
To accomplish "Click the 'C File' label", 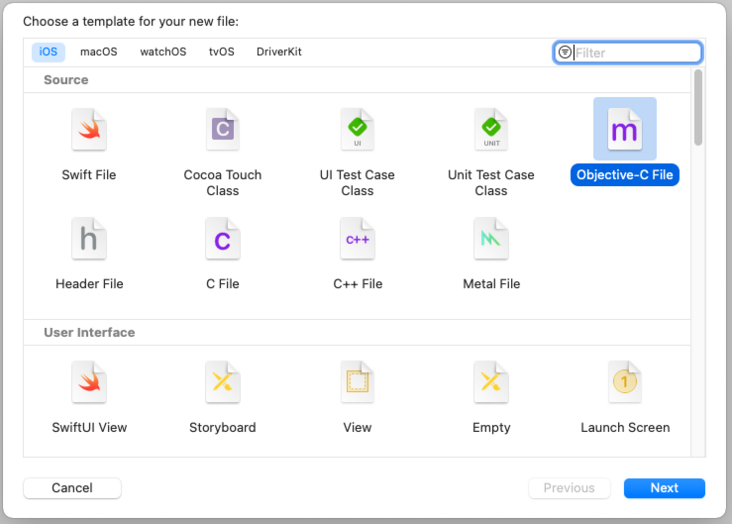I will click(x=223, y=284).
